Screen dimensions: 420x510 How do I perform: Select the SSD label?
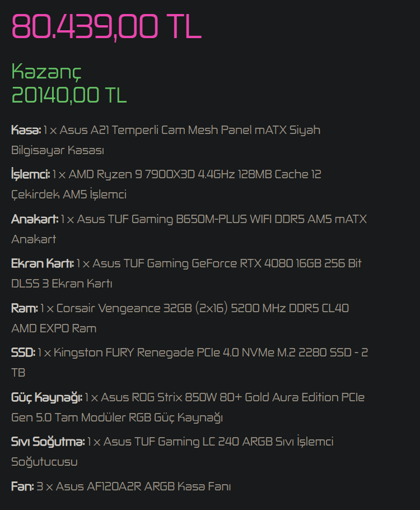click(23, 353)
